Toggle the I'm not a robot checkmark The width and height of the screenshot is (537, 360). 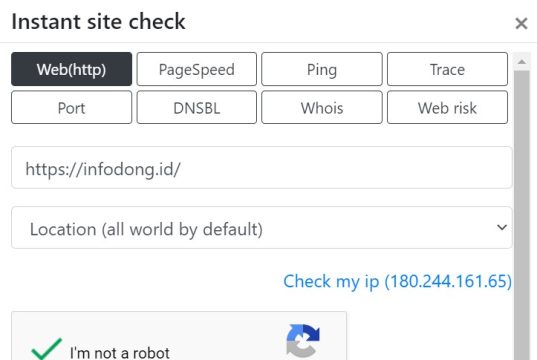tap(47, 349)
